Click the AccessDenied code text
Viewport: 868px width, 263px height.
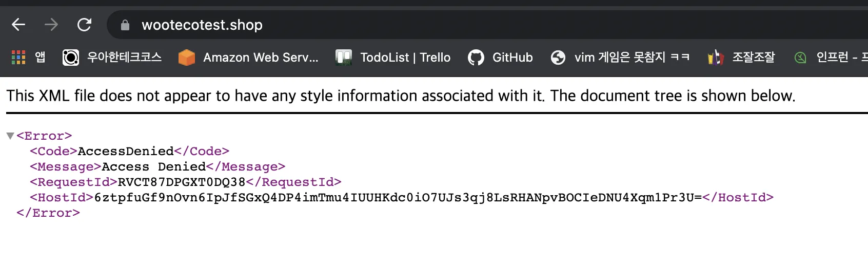click(x=126, y=152)
